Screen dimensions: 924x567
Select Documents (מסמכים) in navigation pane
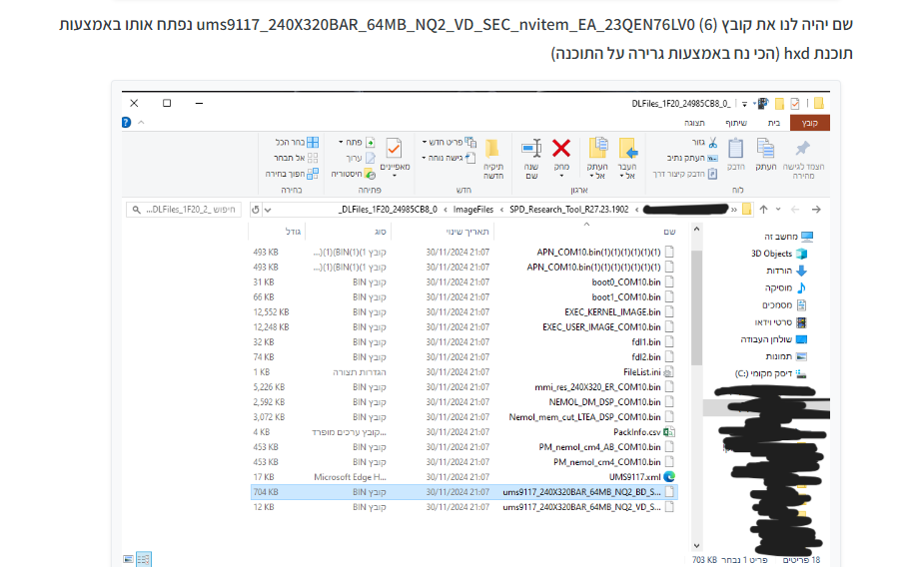tap(784, 305)
